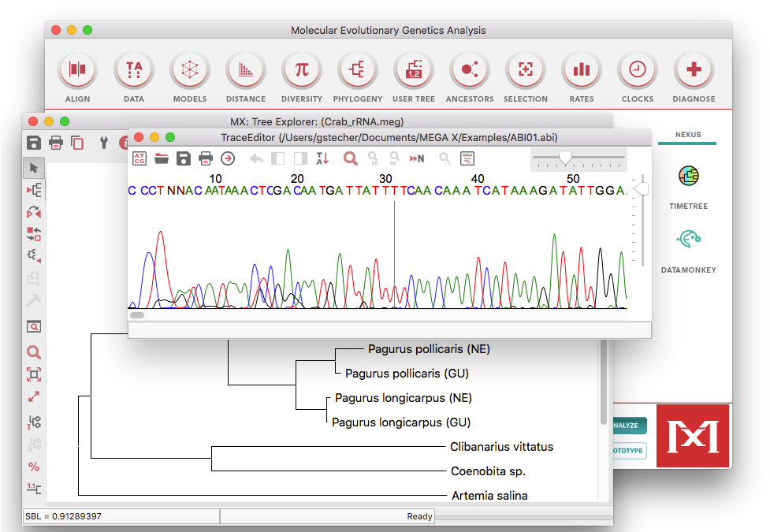The width and height of the screenshot is (770, 532).
Task: Click the zoom magnifier in Tree Explorer sidebar
Action: pyautogui.click(x=33, y=352)
